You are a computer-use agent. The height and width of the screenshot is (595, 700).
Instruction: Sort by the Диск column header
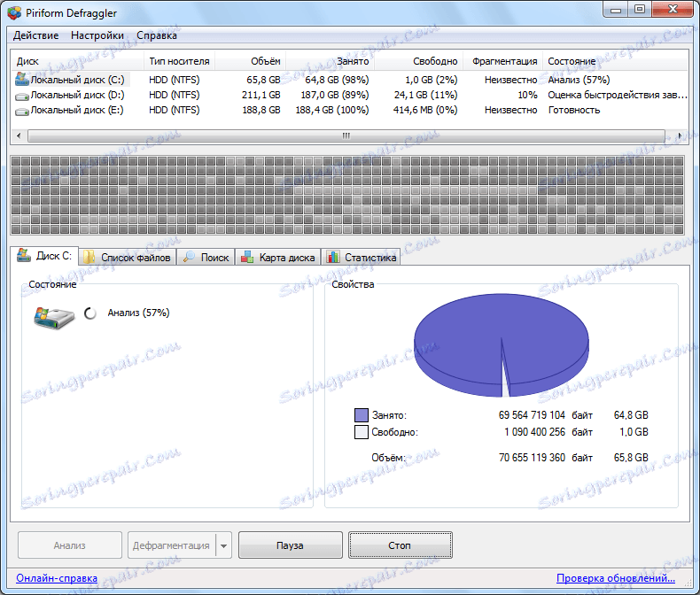[x=77, y=61]
